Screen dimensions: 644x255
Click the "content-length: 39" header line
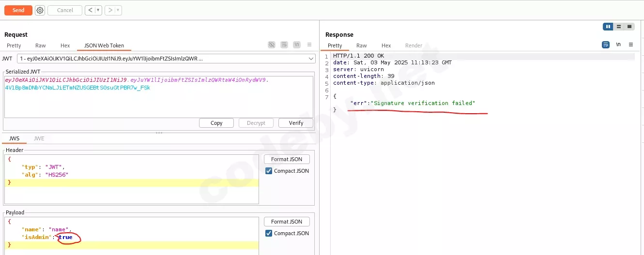tap(364, 76)
